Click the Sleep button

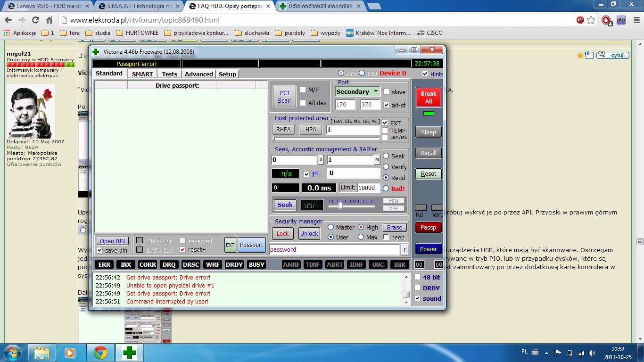click(429, 132)
